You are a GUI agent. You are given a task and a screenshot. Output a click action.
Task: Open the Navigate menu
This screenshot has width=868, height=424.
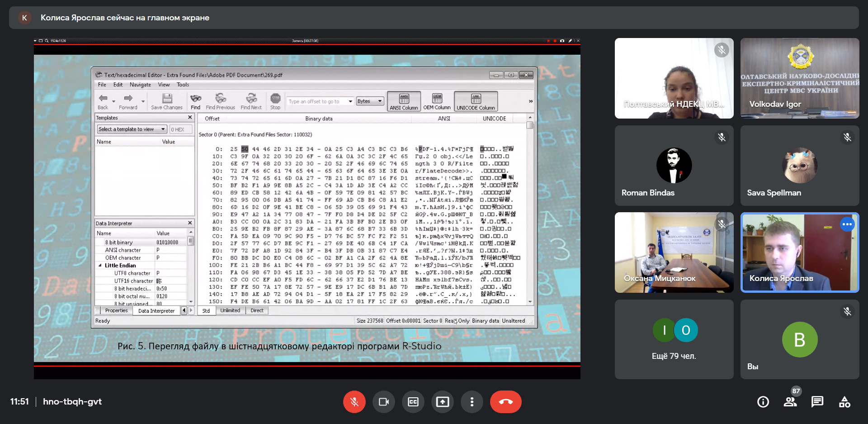tap(140, 85)
